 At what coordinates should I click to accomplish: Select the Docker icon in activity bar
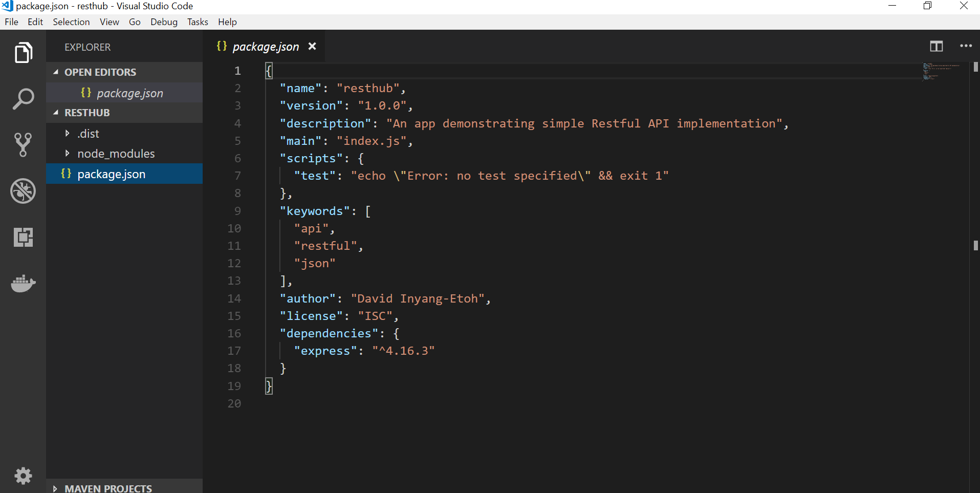coord(23,284)
